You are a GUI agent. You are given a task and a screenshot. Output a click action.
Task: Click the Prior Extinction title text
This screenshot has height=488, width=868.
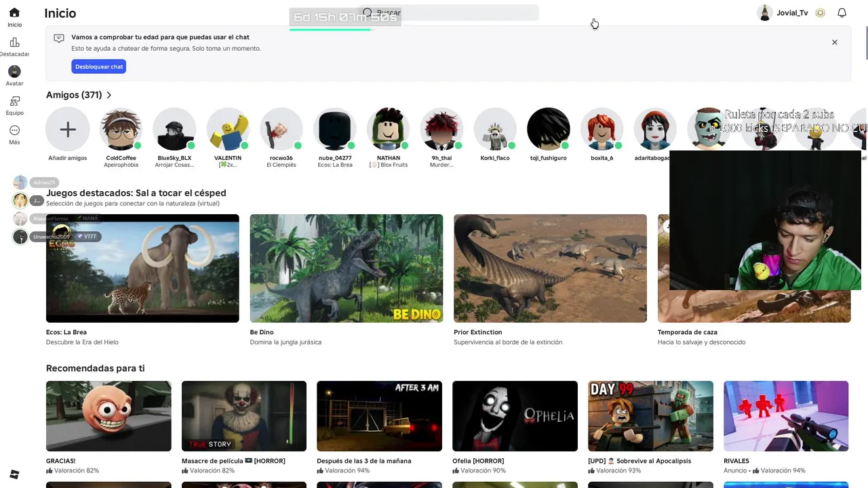(x=478, y=332)
